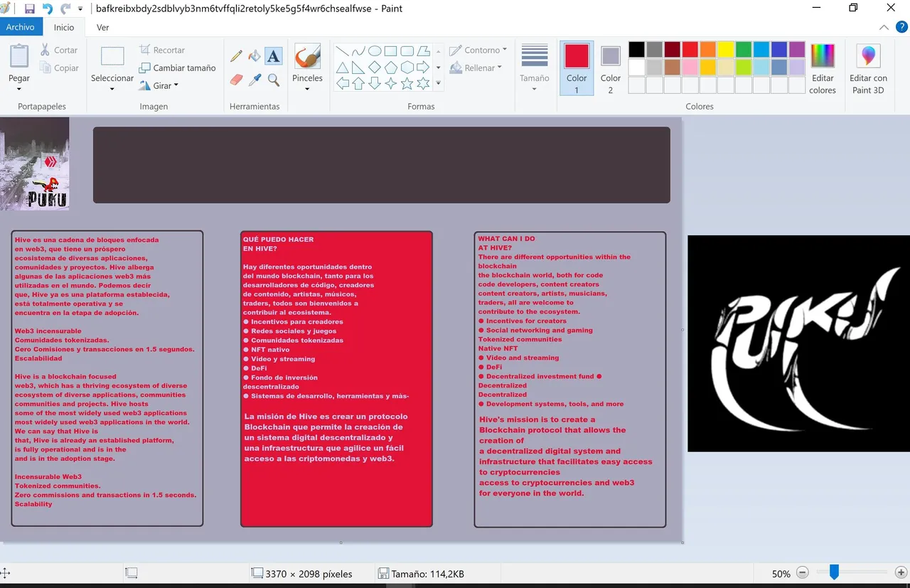Viewport: 910px width, 588px height.
Task: Select the Color picker eyedropper tool
Action: (x=255, y=80)
